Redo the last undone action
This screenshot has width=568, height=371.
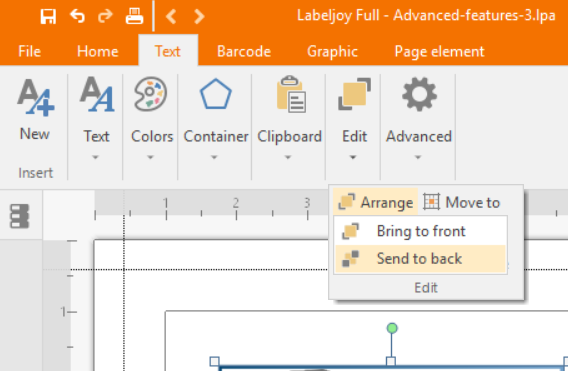(x=105, y=16)
